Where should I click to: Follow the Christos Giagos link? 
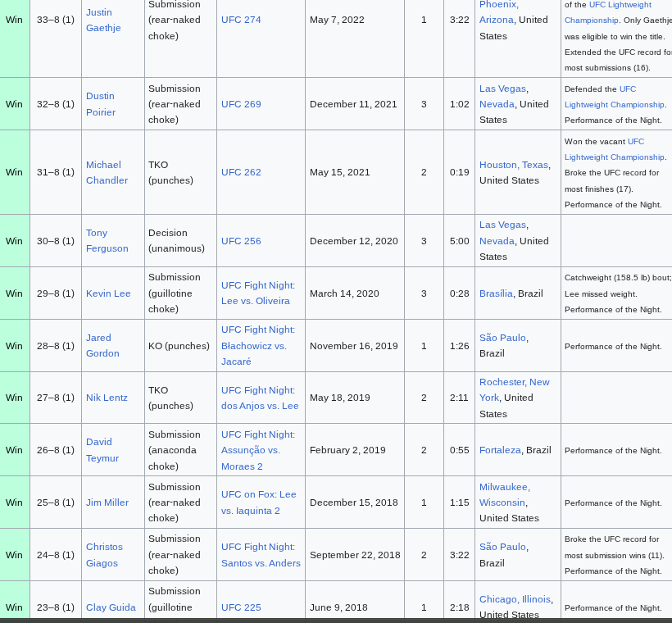[104, 555]
